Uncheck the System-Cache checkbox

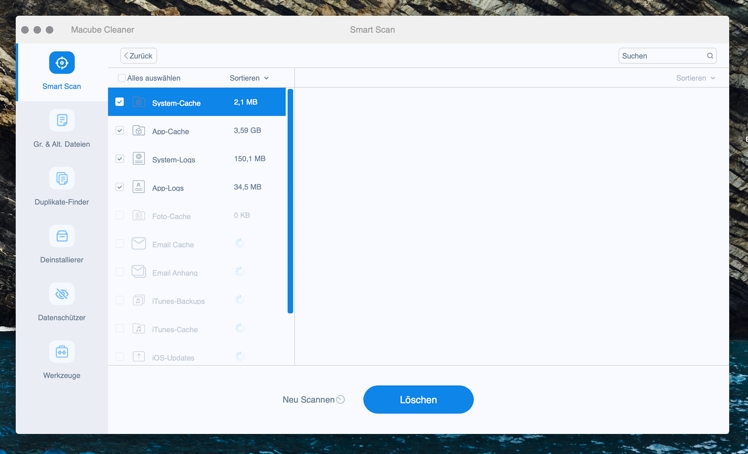tap(120, 102)
